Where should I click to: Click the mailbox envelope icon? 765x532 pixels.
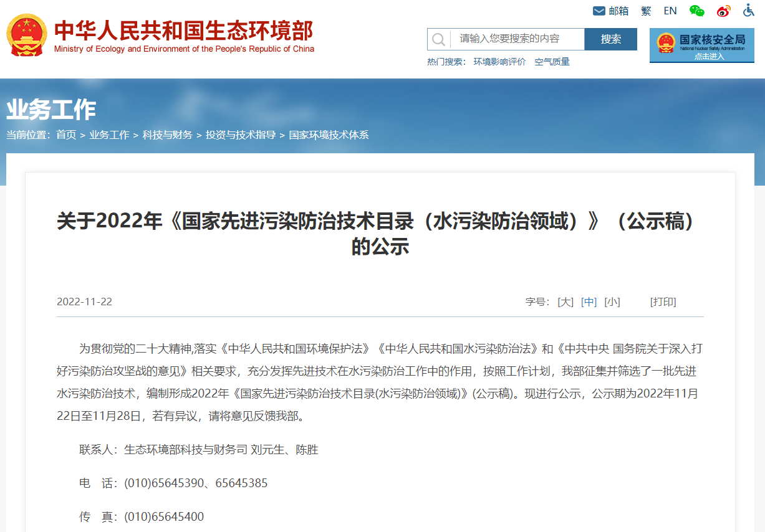(599, 11)
